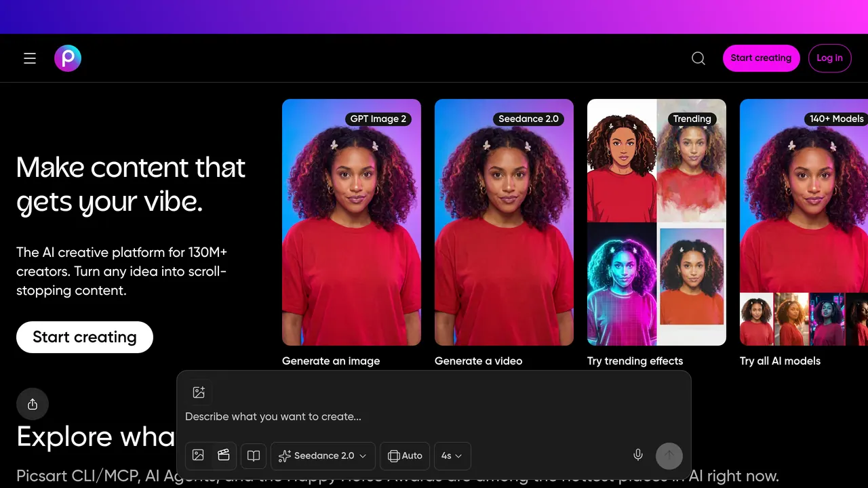Activate the microphone voice input
Screen dimensions: 868x488
tap(638, 455)
